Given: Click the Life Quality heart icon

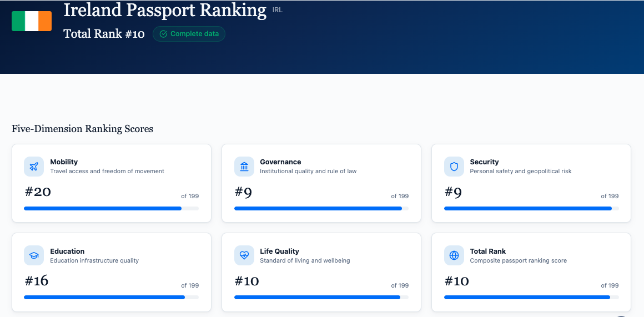Looking at the screenshot, I should tap(244, 255).
